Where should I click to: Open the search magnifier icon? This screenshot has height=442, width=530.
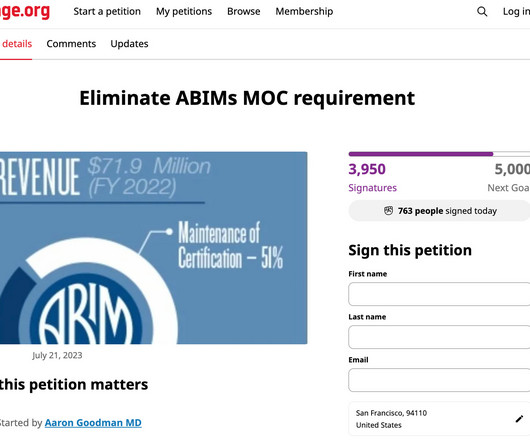tap(482, 11)
